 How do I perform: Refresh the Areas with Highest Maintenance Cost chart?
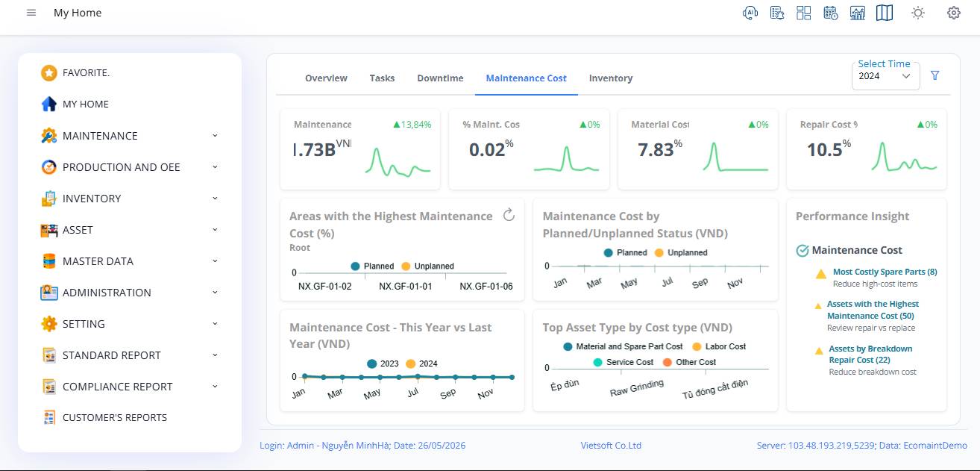(x=509, y=216)
